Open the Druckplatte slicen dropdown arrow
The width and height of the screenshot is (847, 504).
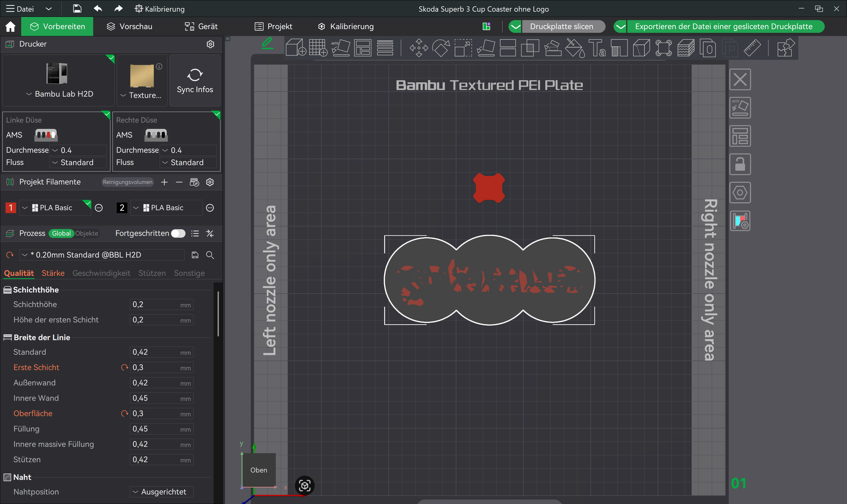pos(515,26)
